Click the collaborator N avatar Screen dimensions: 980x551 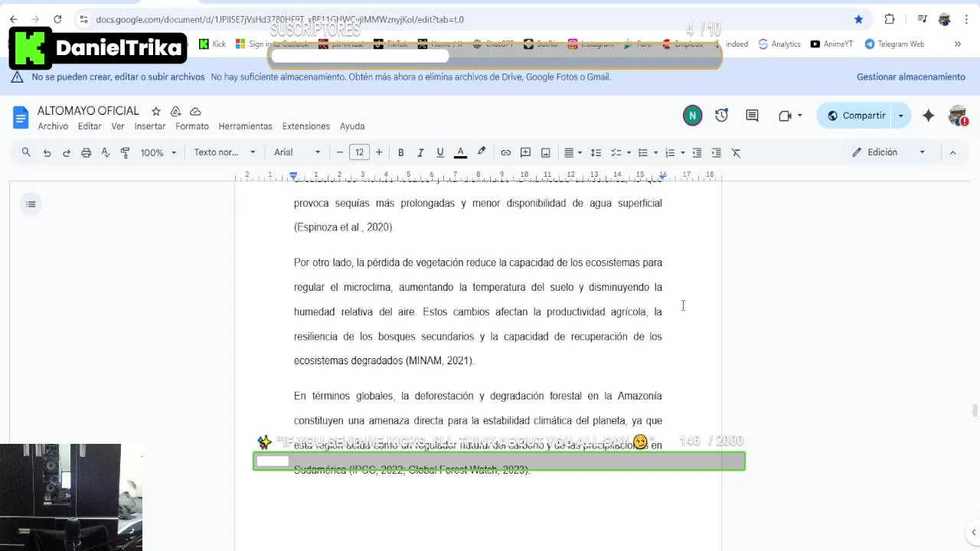(692, 116)
